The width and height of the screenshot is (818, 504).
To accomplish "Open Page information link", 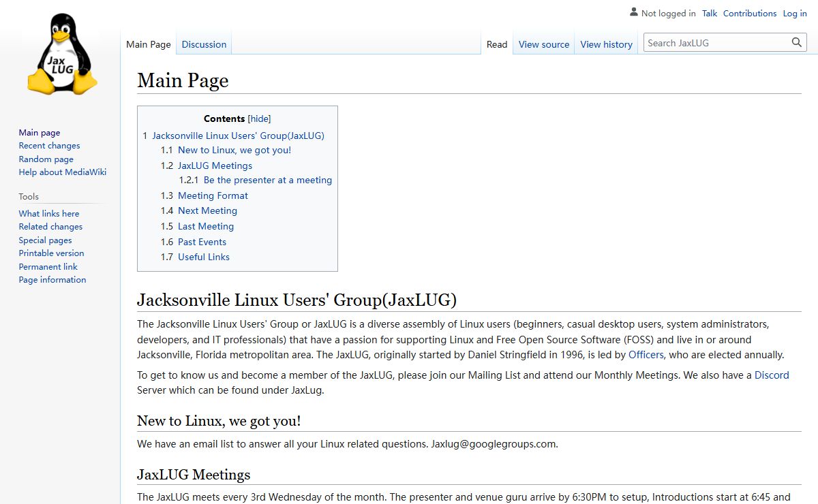I will (x=52, y=280).
